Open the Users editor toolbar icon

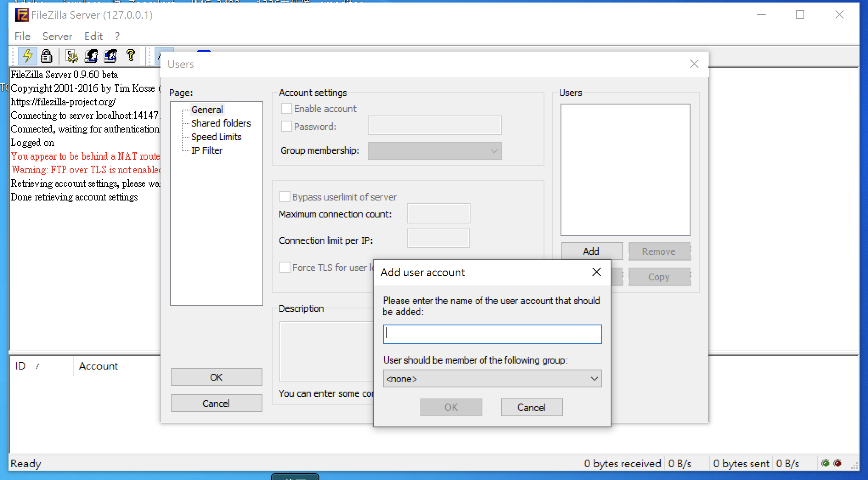(x=91, y=56)
